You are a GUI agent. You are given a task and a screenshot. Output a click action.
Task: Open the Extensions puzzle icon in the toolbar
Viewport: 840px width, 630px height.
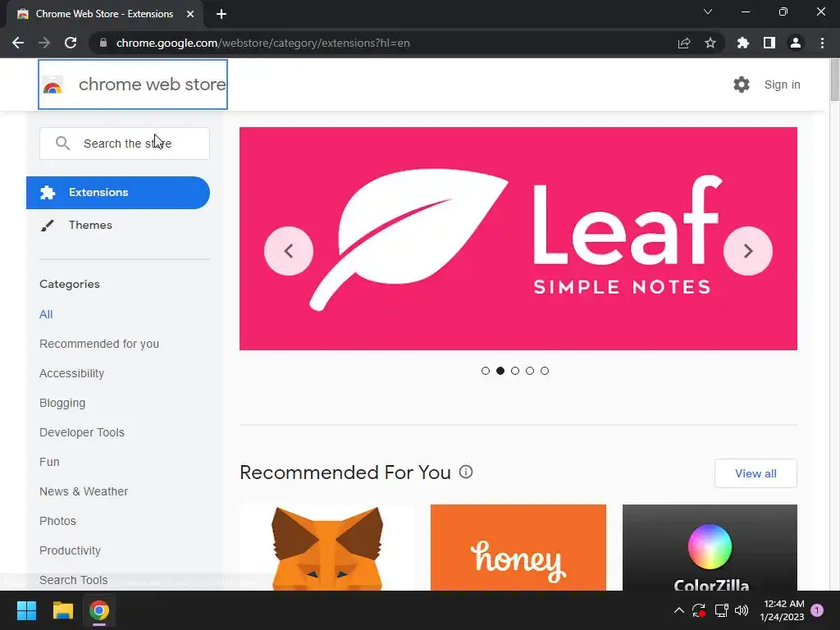coord(743,43)
